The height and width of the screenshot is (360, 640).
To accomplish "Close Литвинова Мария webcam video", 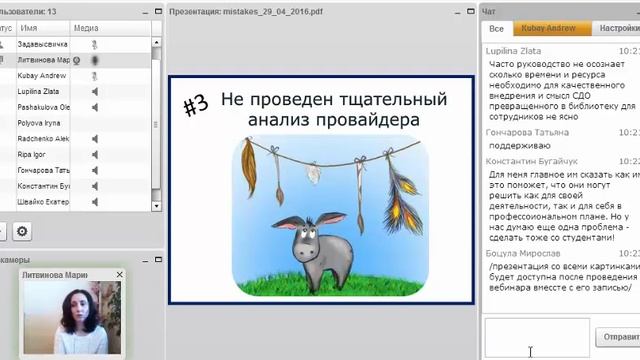I will (120, 275).
